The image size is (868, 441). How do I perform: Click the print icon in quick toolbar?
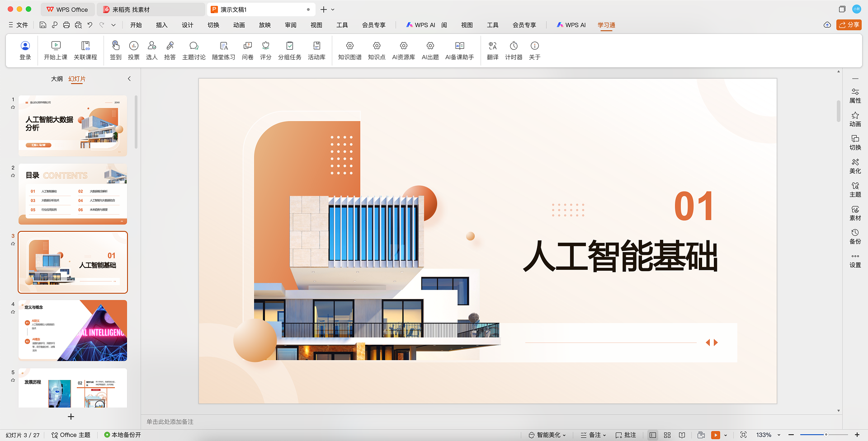(66, 25)
